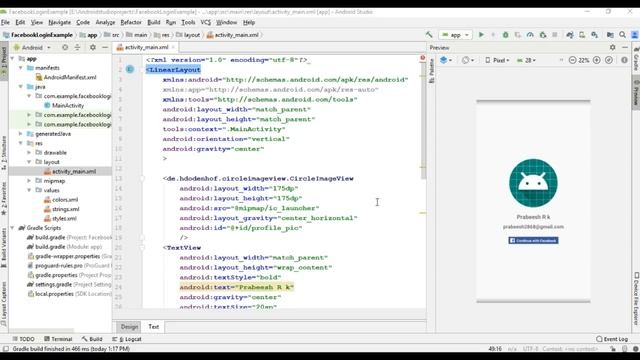Open the app run configuration dropdown
Viewport: 640px width, 360px height.
coord(456,35)
